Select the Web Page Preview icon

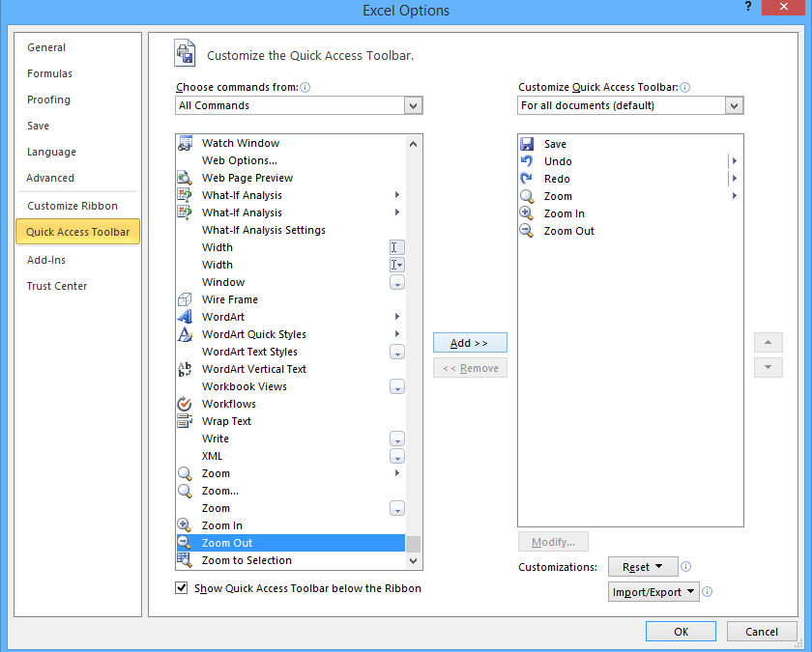point(185,178)
